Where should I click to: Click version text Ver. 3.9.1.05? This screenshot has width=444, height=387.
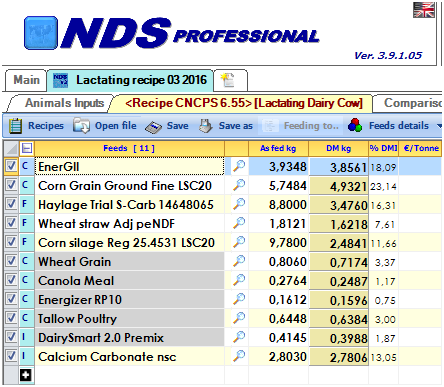(x=388, y=55)
